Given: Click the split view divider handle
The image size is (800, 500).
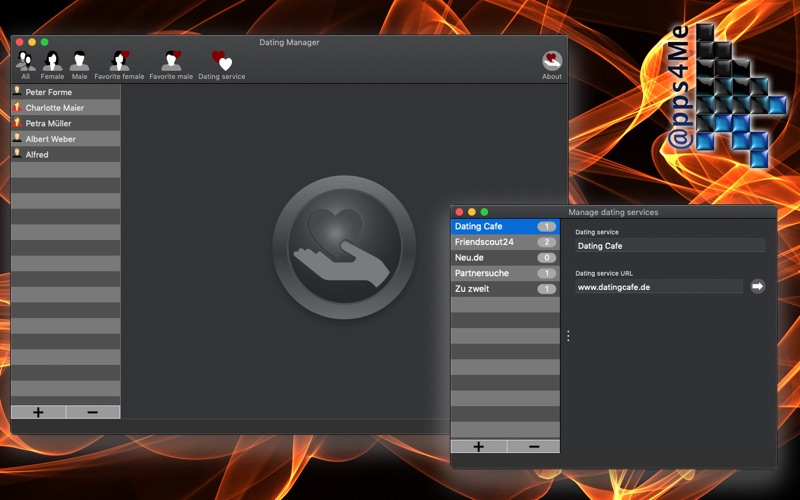Looking at the screenshot, I should (x=568, y=336).
